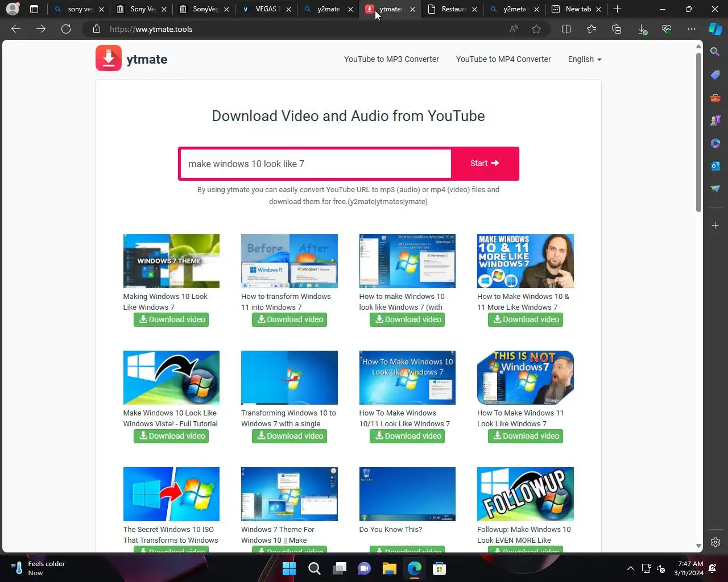Open taskbar Search magnifier
The image size is (728, 582).
(314, 568)
